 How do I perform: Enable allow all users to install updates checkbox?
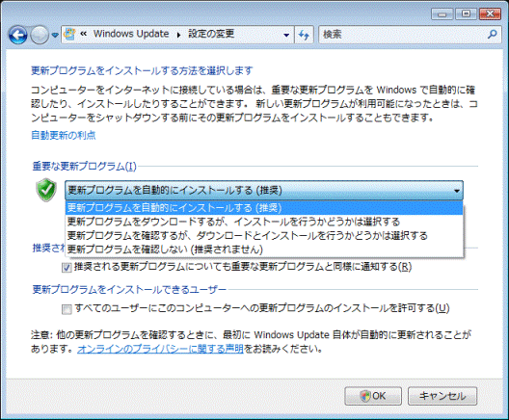click(67, 309)
